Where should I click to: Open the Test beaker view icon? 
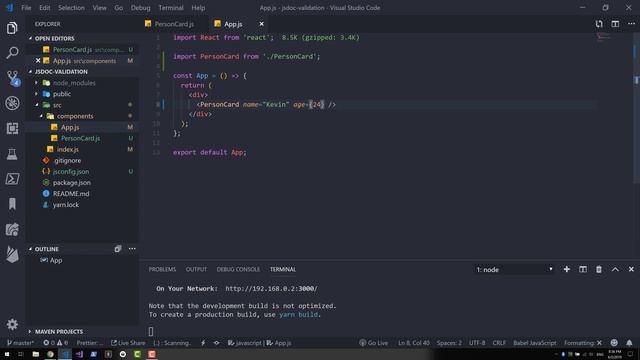12,154
